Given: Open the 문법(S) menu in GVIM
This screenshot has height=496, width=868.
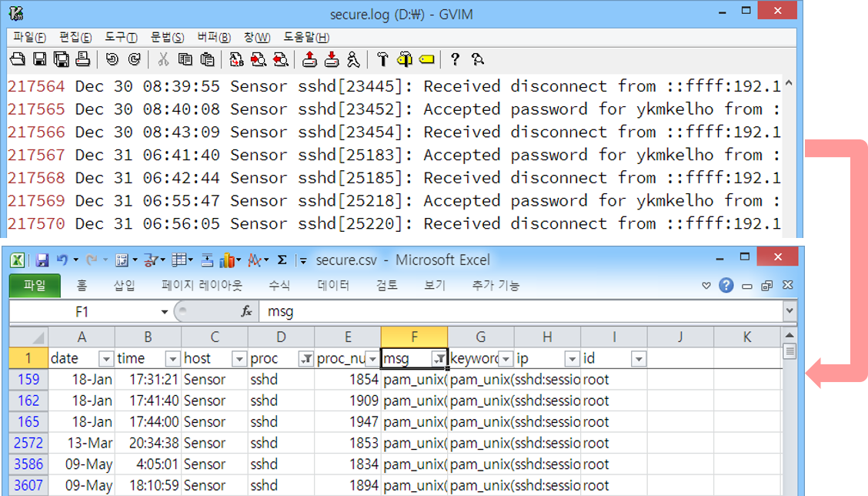Looking at the screenshot, I should 167,37.
